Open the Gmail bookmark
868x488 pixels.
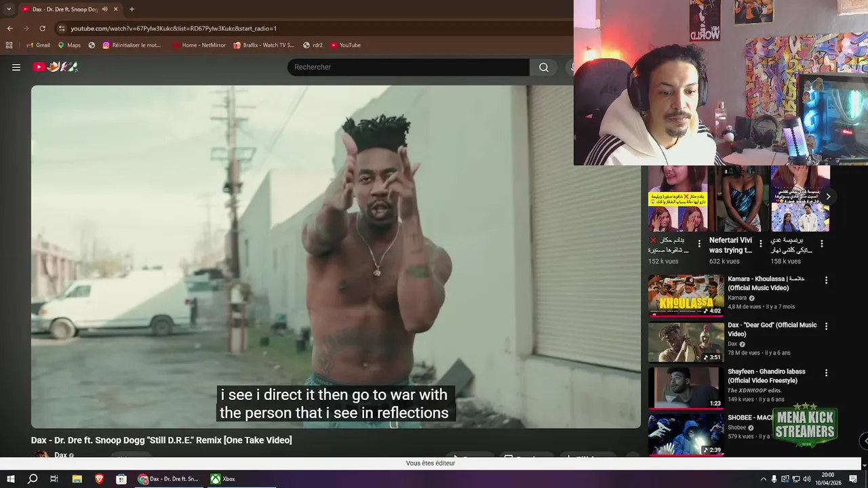pyautogui.click(x=38, y=45)
